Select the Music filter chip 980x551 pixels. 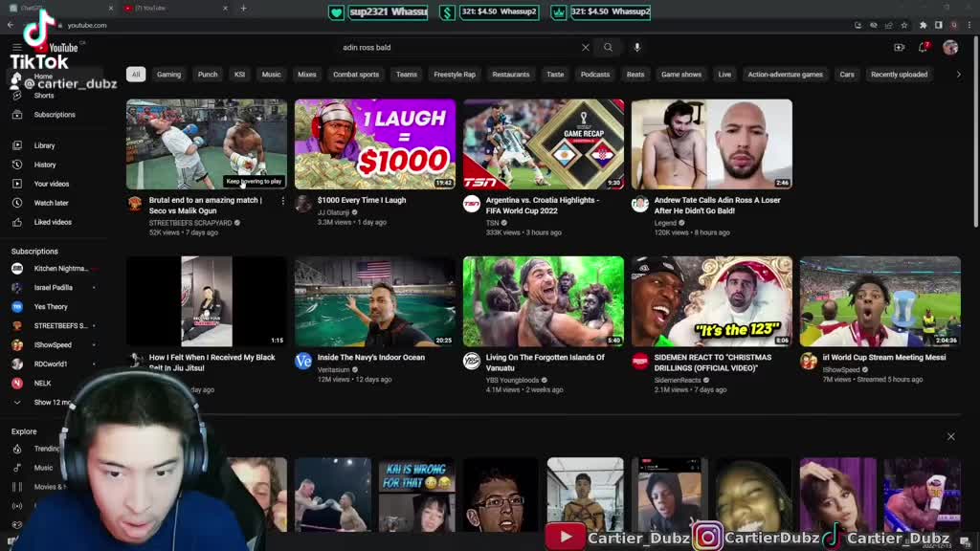point(271,75)
